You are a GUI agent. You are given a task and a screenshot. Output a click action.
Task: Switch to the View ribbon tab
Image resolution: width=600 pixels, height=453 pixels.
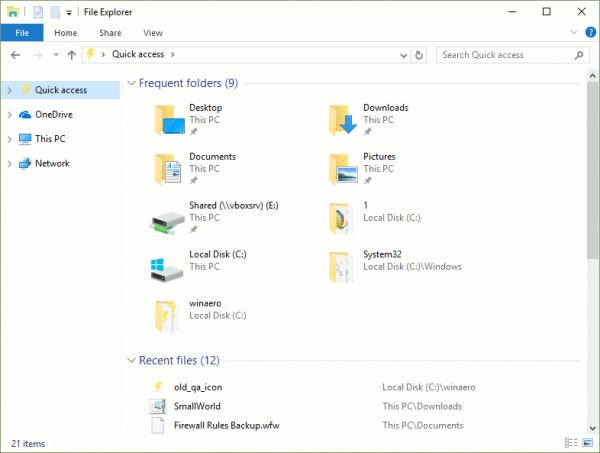tap(153, 33)
